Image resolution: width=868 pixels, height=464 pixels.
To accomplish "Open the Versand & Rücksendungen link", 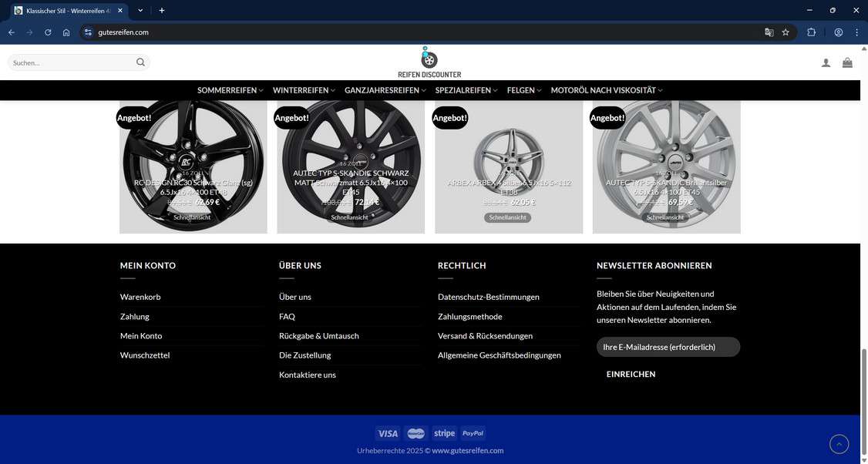I will (x=485, y=336).
